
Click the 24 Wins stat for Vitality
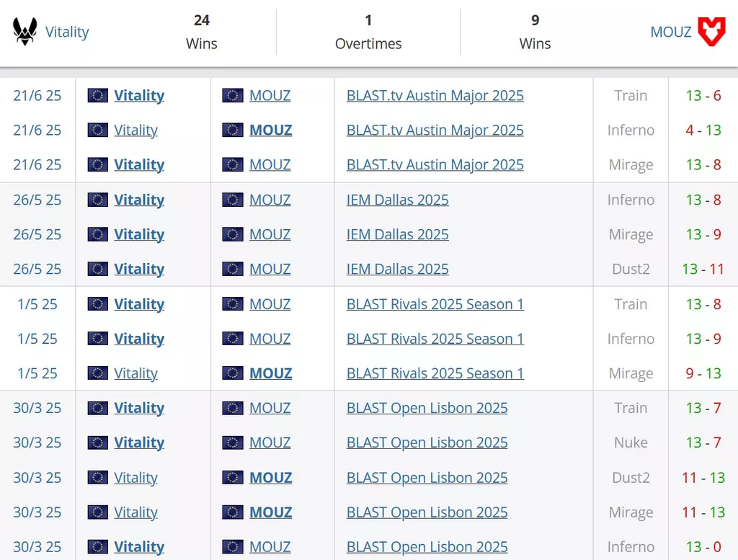coord(202,32)
